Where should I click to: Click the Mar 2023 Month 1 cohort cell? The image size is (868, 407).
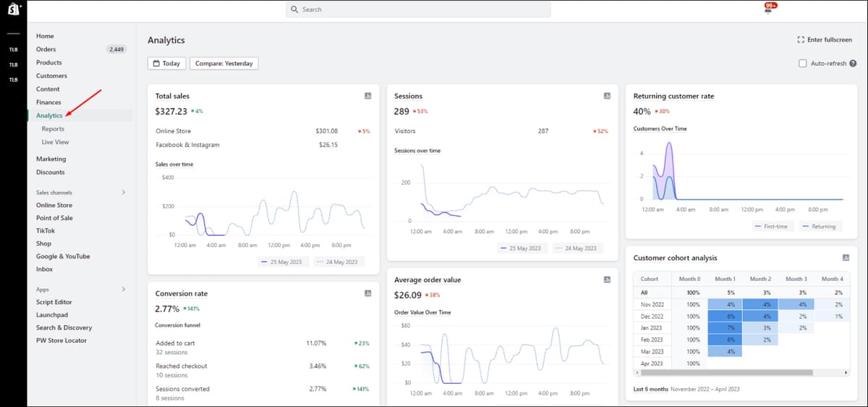click(725, 351)
